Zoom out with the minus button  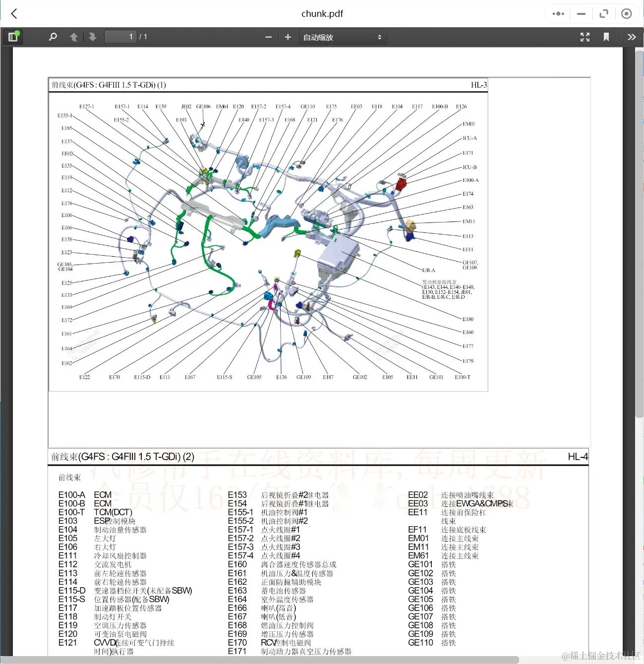pos(268,37)
